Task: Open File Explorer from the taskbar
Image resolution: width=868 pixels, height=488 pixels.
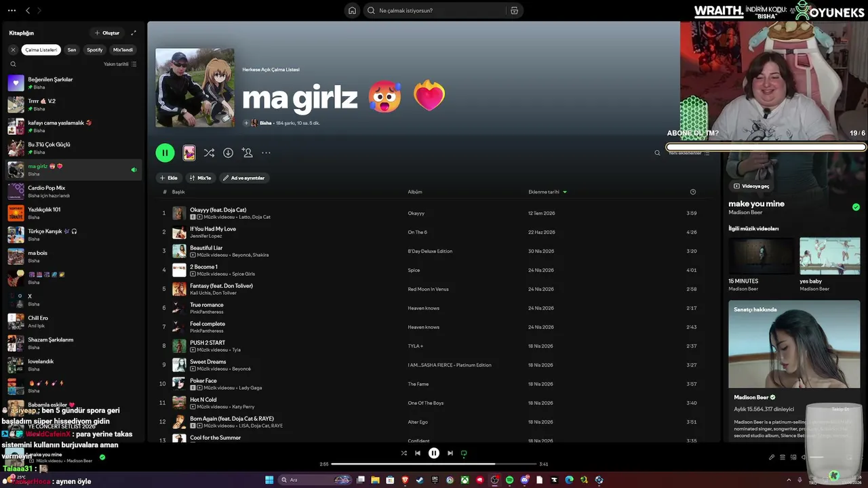Action: click(x=375, y=480)
